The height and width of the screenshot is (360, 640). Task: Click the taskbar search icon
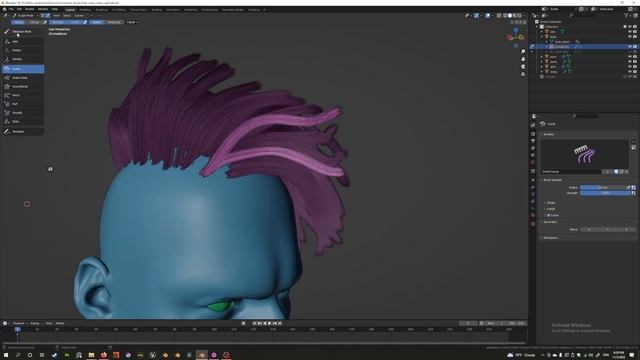(18, 355)
